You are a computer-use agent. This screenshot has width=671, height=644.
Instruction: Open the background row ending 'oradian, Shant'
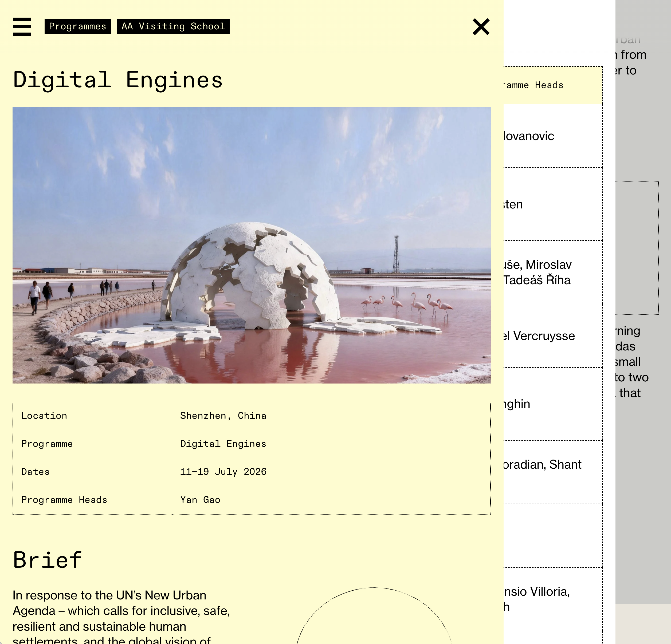553,472
